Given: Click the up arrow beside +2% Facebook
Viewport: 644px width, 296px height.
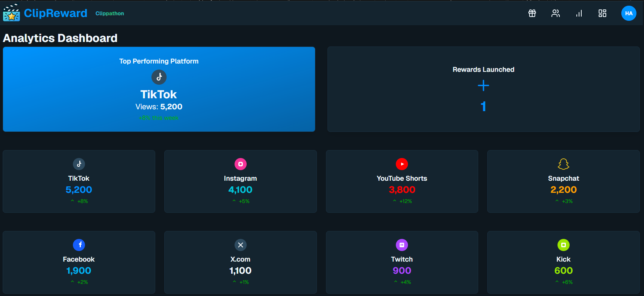Looking at the screenshot, I should [x=72, y=282].
